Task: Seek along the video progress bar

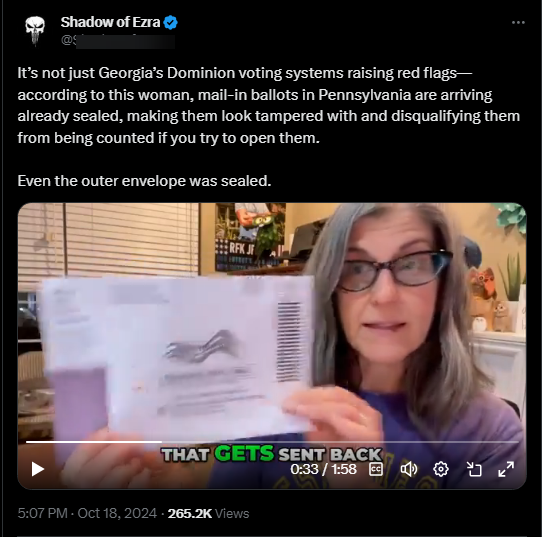Action: click(x=272, y=442)
